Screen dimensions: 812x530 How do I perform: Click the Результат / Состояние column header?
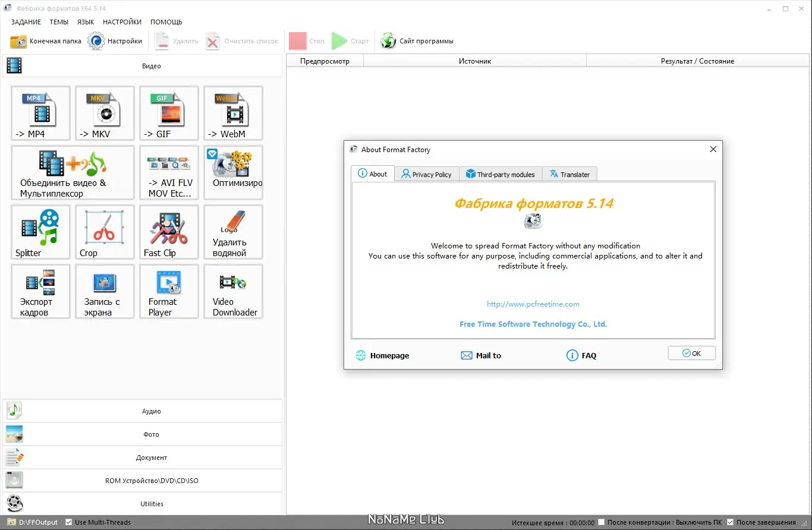(x=698, y=61)
